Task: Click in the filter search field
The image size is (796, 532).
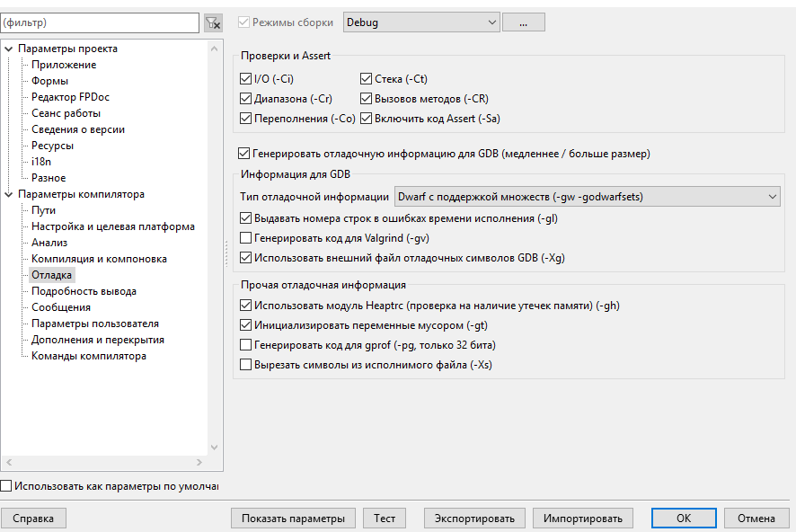Action: [x=99, y=22]
